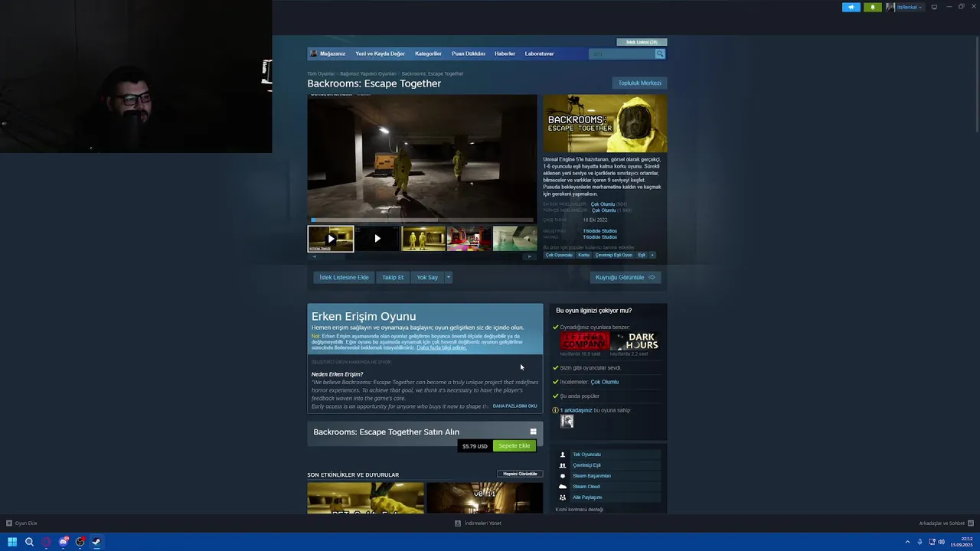Click the search magnifier icon in store bar
Image resolution: width=980 pixels, height=551 pixels.
pyautogui.click(x=660, y=54)
